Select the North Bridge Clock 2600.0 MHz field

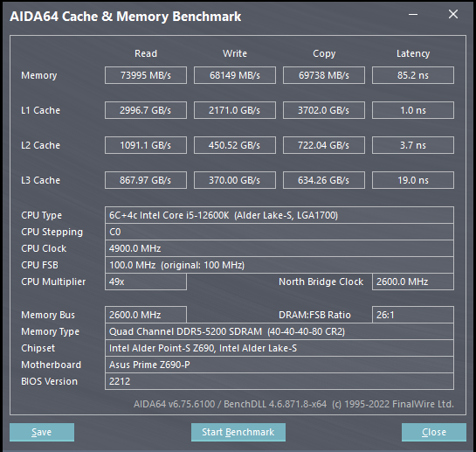413,282
